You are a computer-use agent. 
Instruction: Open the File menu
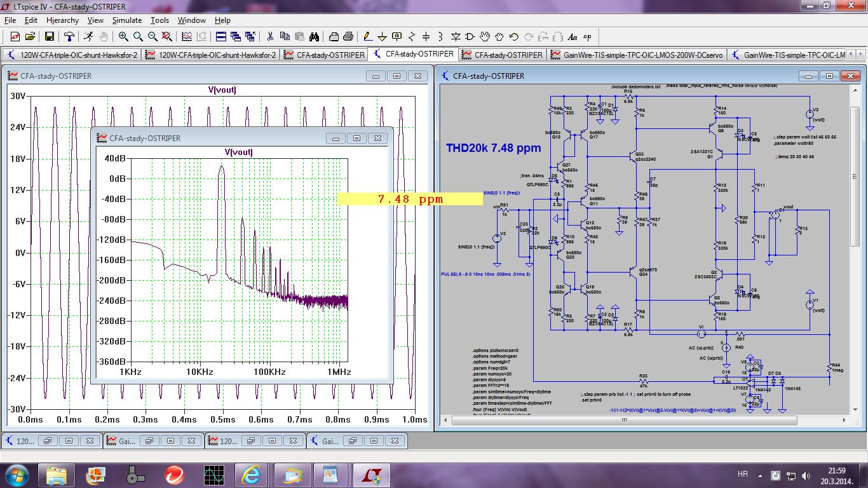[10, 20]
